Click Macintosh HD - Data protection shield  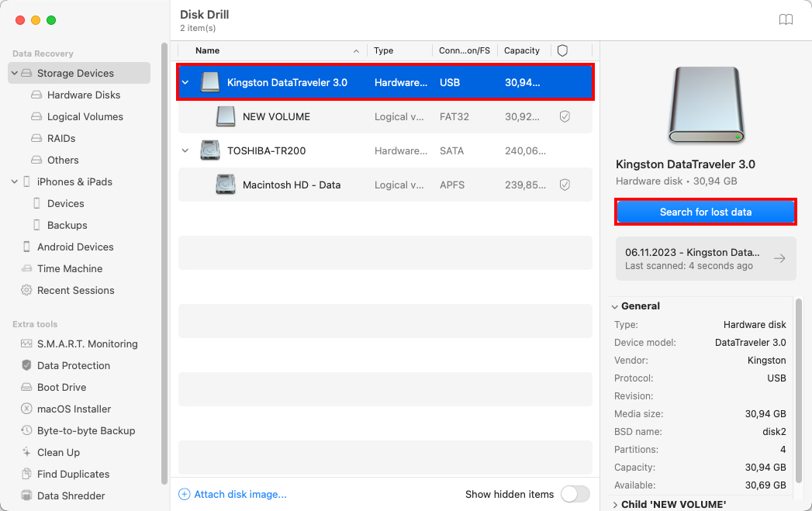565,185
